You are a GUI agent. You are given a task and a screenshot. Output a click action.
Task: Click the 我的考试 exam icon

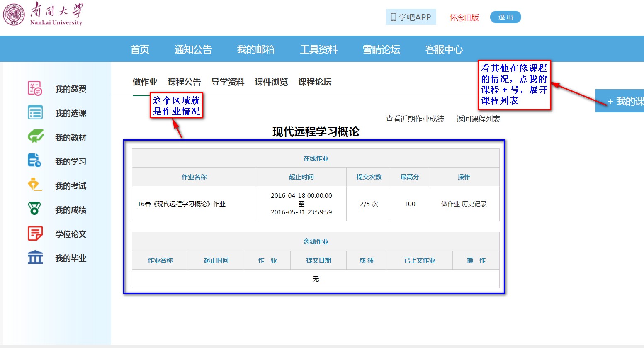35,185
